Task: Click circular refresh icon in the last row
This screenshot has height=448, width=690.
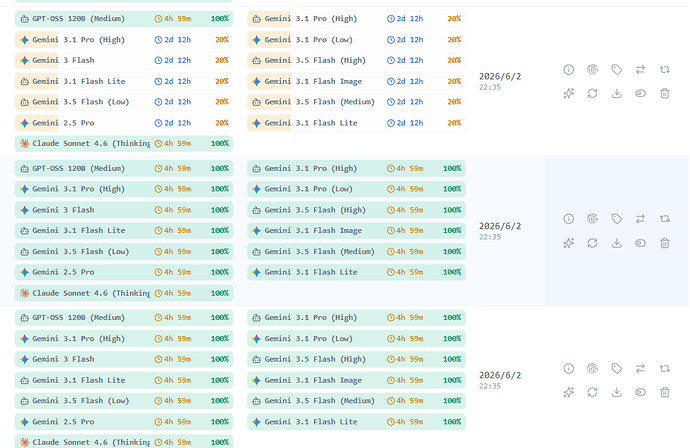Action: tap(592, 392)
